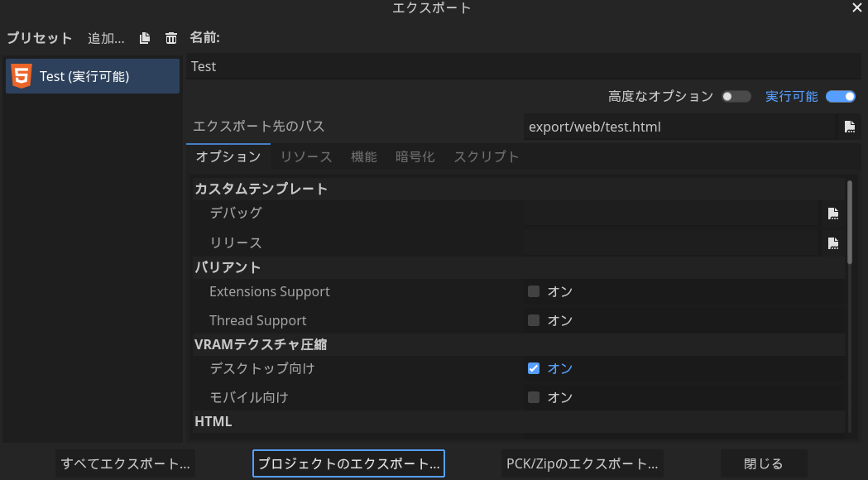
Task: Click the PCK/Zipのエクスポート... button
Action: tap(582, 463)
